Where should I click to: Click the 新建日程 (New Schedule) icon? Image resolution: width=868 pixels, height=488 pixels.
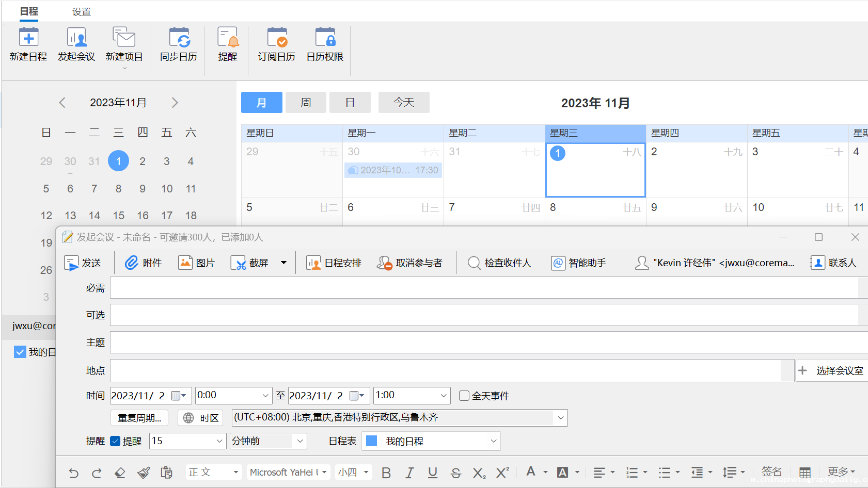[28, 38]
